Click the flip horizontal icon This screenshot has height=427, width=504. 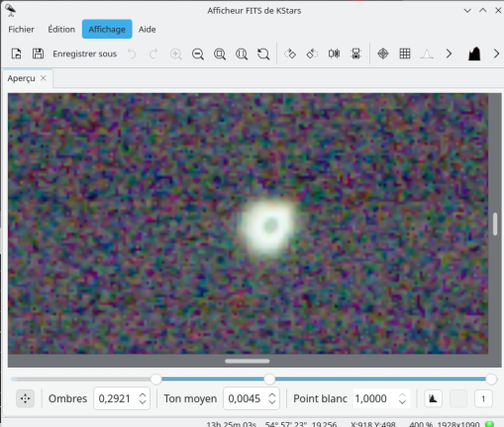point(334,53)
